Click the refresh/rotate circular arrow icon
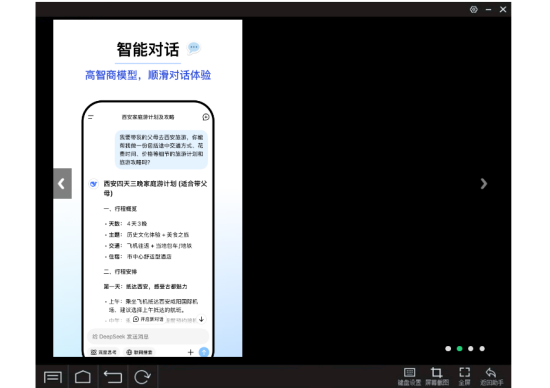This screenshot has height=388, width=550. 142,377
